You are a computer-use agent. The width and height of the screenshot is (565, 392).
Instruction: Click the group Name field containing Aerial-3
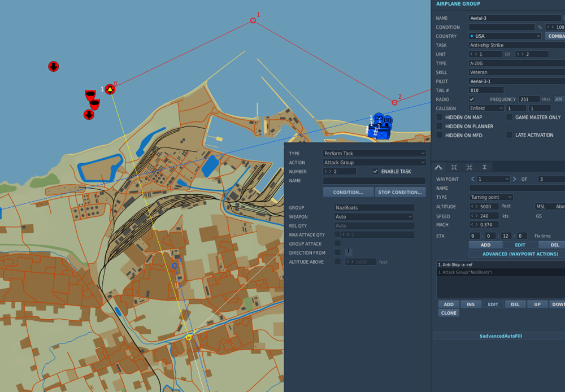[x=514, y=18]
